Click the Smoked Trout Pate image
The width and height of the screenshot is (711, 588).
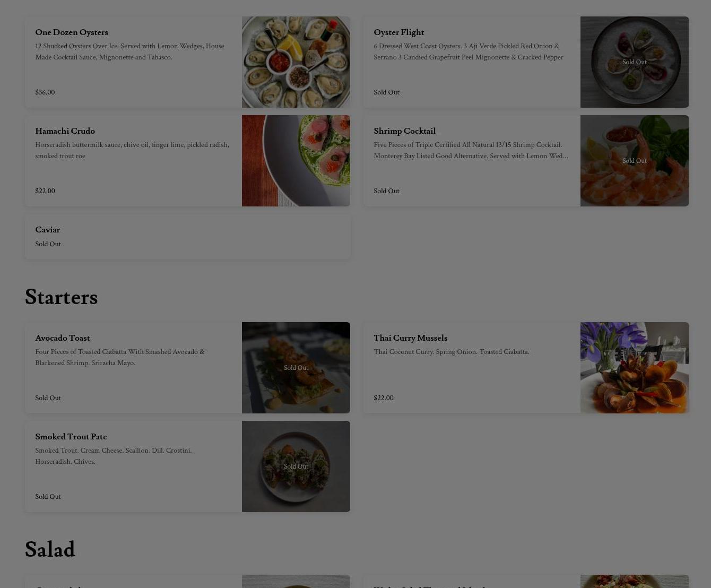[296, 466]
